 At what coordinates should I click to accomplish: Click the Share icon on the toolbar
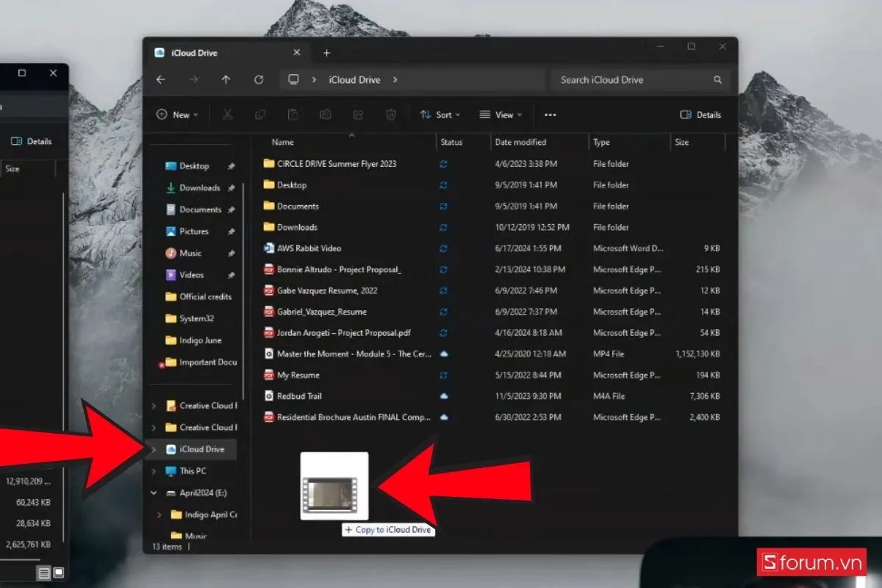point(358,115)
